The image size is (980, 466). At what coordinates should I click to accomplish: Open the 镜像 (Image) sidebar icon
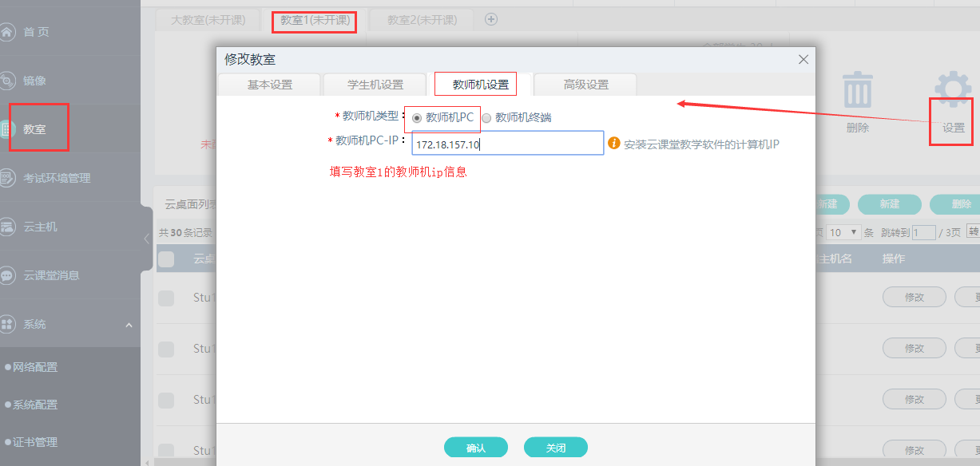[x=7, y=81]
